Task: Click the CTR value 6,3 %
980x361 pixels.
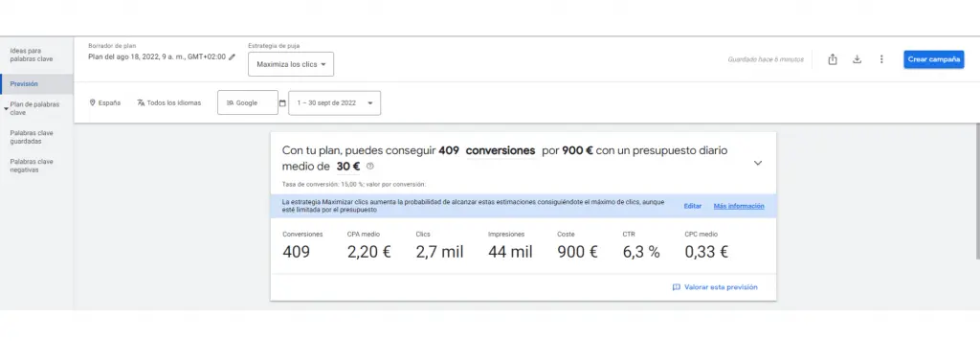Action: tap(641, 252)
